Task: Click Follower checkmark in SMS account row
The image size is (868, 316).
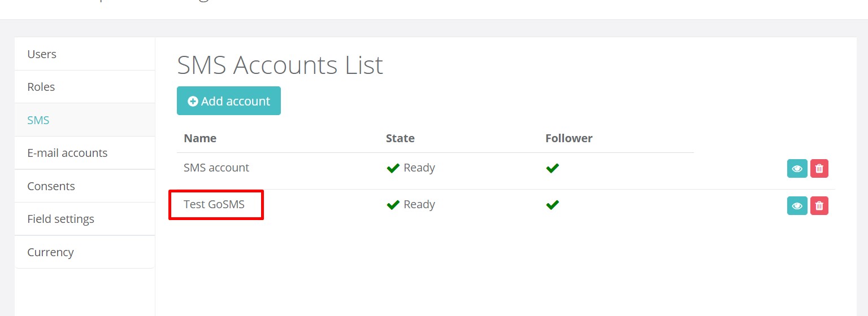Action: 553,168
